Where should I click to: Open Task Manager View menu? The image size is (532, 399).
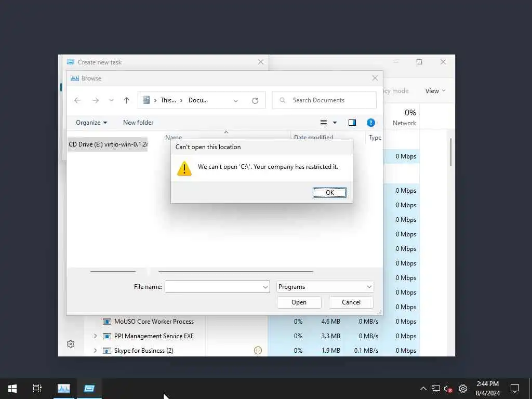click(435, 91)
